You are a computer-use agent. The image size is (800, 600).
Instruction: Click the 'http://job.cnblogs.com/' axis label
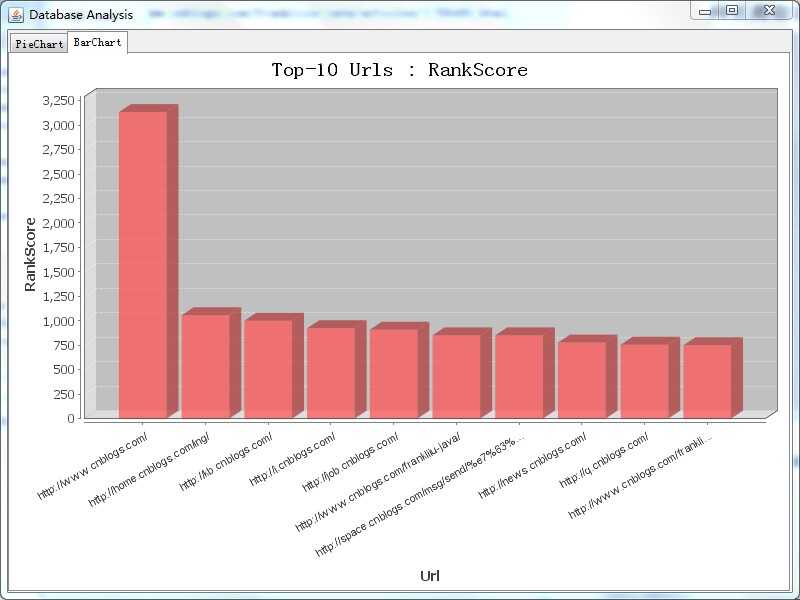click(x=350, y=462)
